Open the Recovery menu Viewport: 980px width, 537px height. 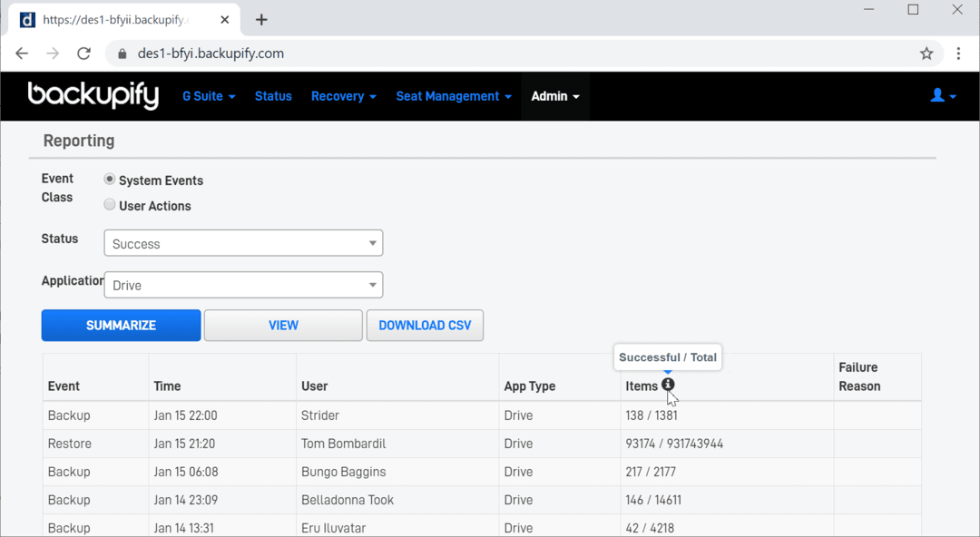tap(343, 96)
